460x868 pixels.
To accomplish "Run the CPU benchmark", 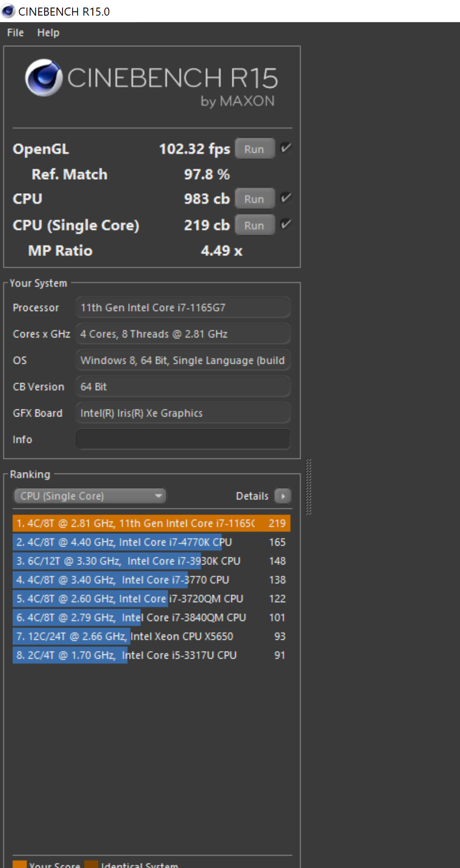I will point(254,199).
